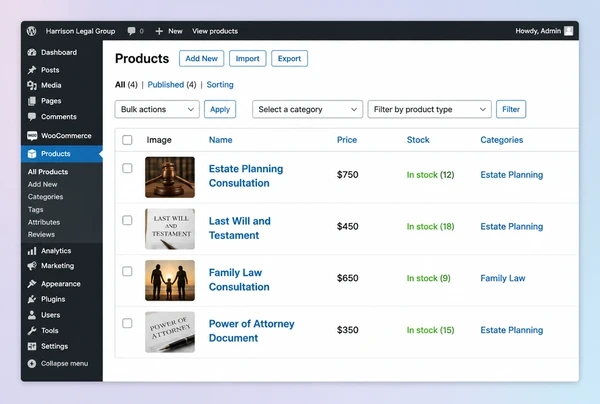The width and height of the screenshot is (600, 404).
Task: Check the Family Law Consultation row checkbox
Action: point(127,272)
